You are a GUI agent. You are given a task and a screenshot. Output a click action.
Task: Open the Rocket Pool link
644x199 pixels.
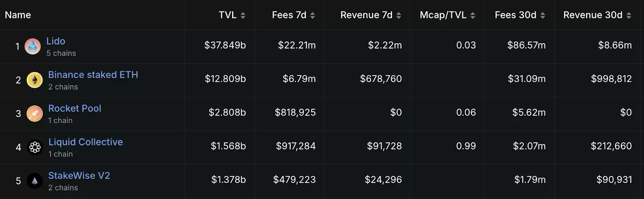74,108
